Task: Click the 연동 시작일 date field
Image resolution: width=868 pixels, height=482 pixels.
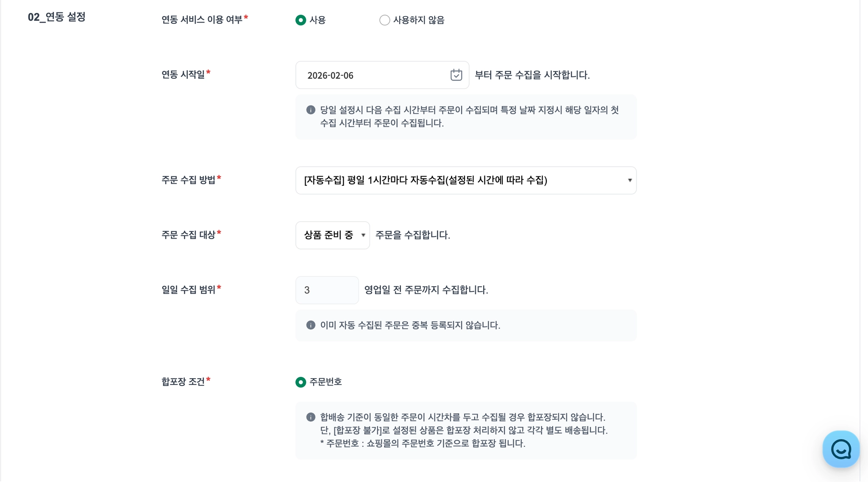Action: click(x=373, y=75)
